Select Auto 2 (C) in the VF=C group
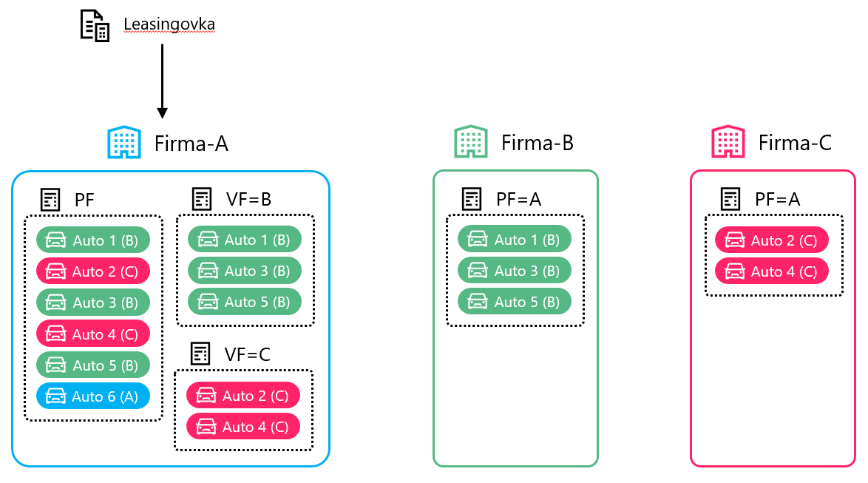Viewport: 868px width, 483px height. pos(243,396)
